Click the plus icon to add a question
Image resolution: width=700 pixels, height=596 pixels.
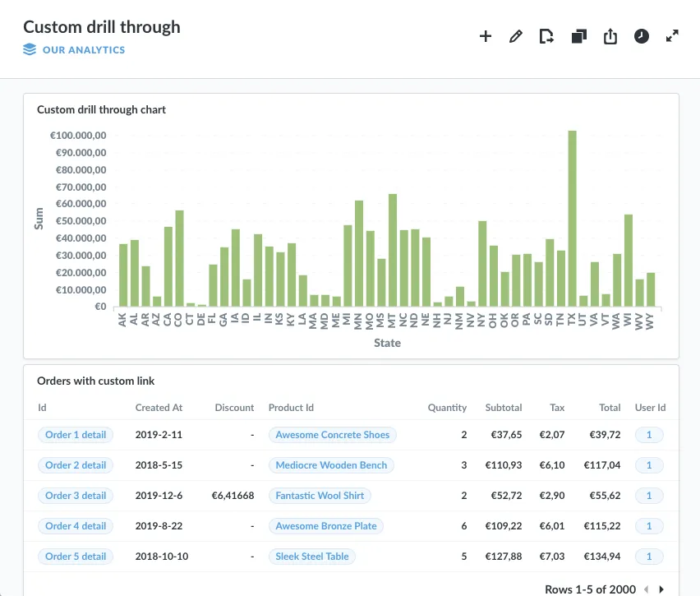click(x=486, y=36)
